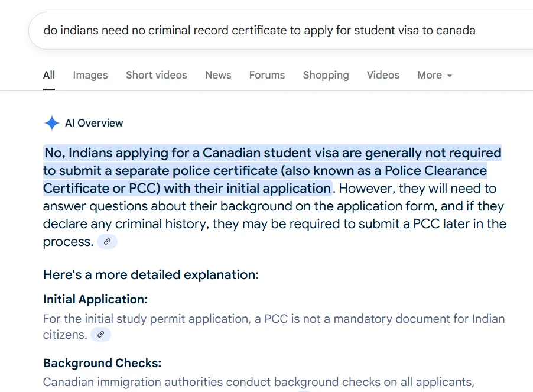The width and height of the screenshot is (533, 392).
Task: Open source link icon after "citizens."
Action: tap(100, 335)
